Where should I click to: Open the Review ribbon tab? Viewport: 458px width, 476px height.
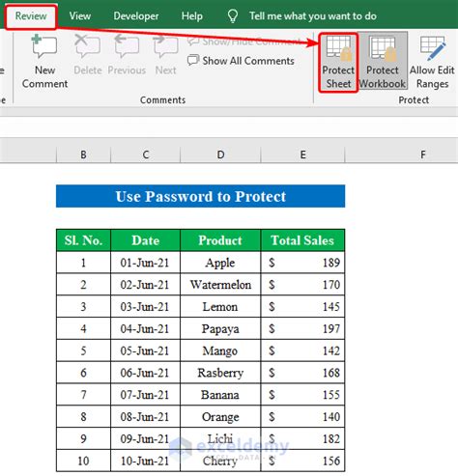(x=31, y=16)
